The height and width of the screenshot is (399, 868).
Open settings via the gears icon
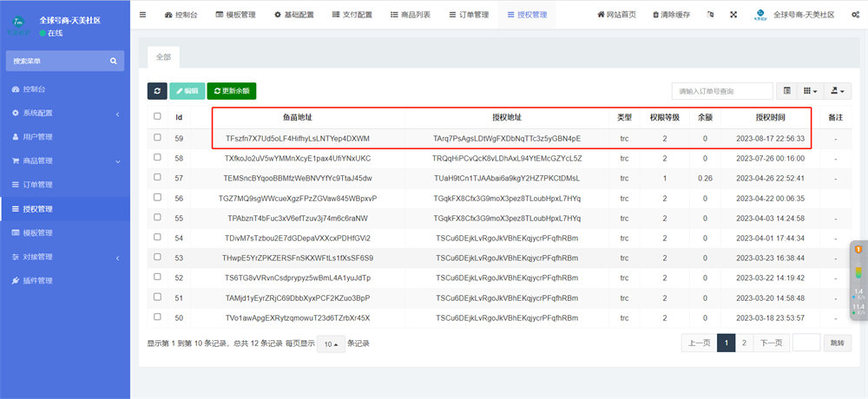tap(856, 15)
